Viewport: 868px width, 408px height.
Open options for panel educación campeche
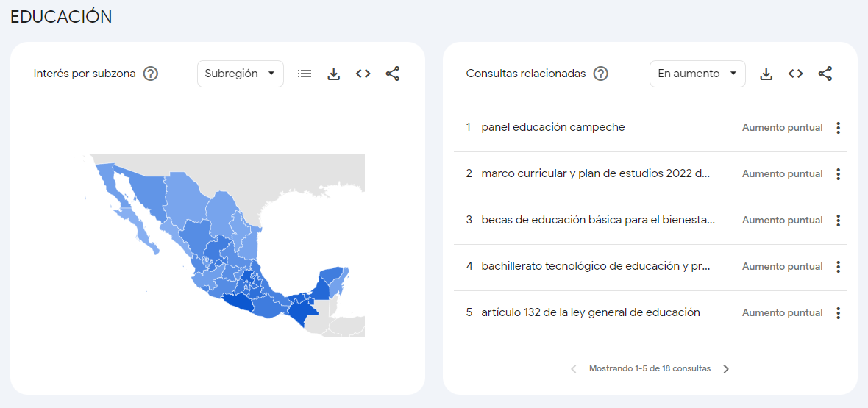click(x=838, y=128)
